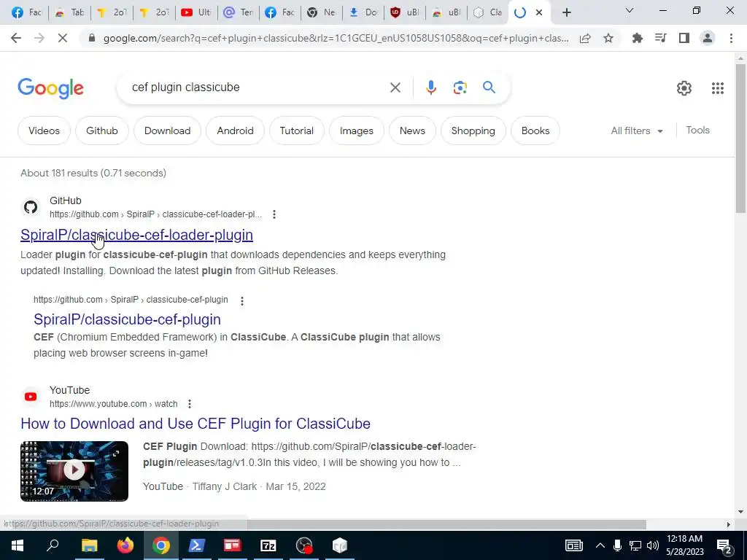Open a new browser tab
Image resolution: width=747 pixels, height=560 pixels.
pyautogui.click(x=566, y=12)
